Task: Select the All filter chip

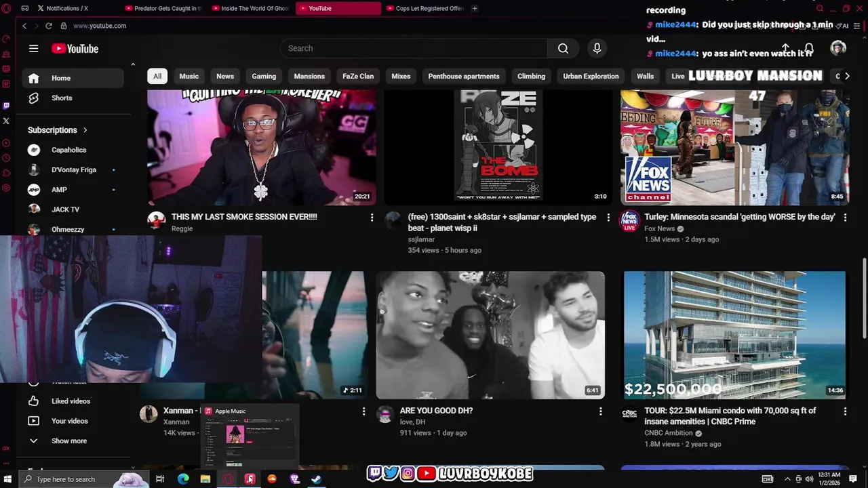Action: point(157,76)
